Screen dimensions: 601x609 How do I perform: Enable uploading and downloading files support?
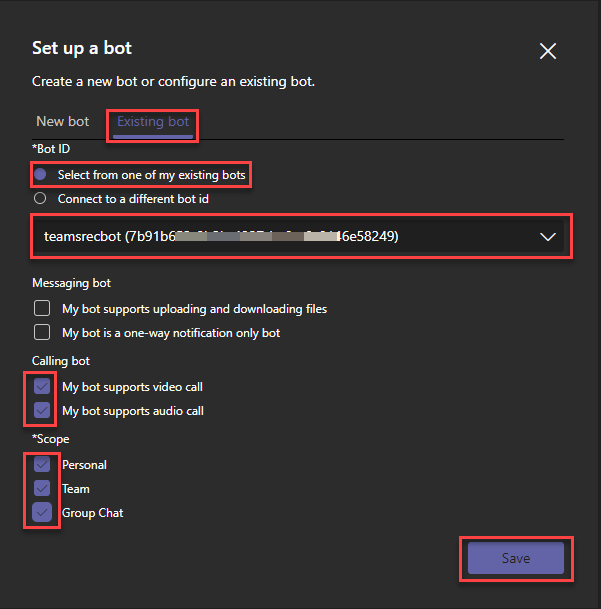[x=42, y=308]
